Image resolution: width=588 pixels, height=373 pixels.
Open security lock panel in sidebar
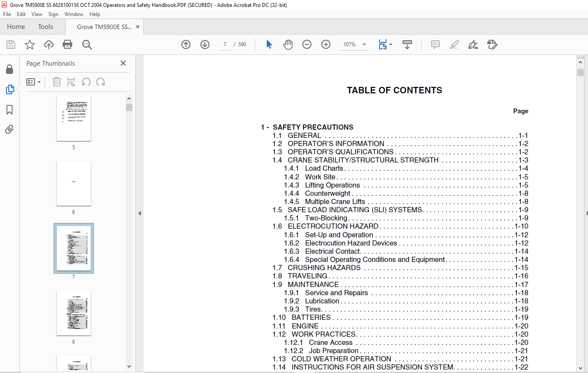coord(10,70)
